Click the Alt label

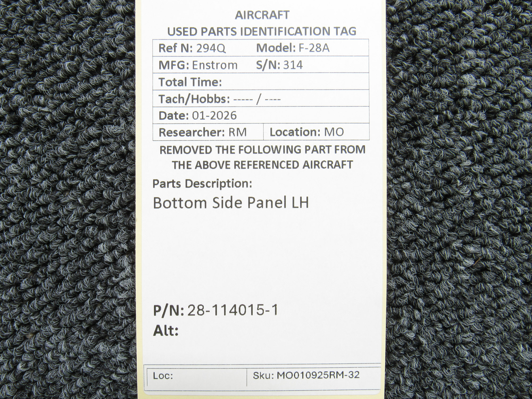[x=165, y=331]
